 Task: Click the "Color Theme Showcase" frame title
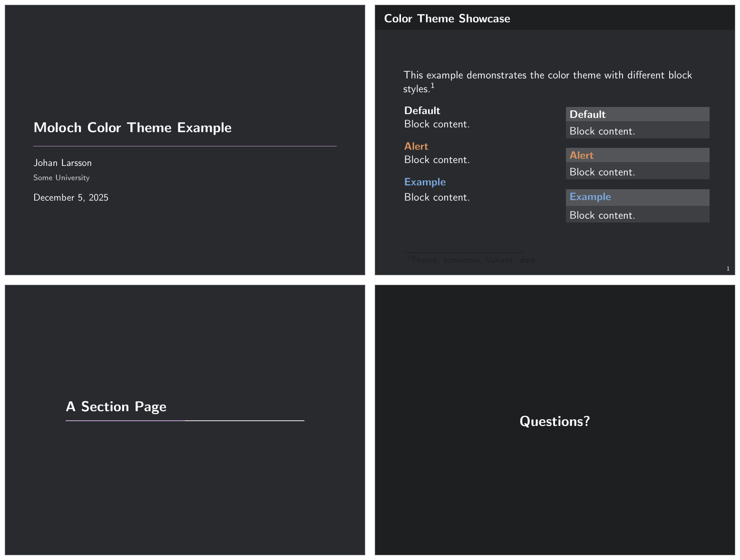coord(447,19)
